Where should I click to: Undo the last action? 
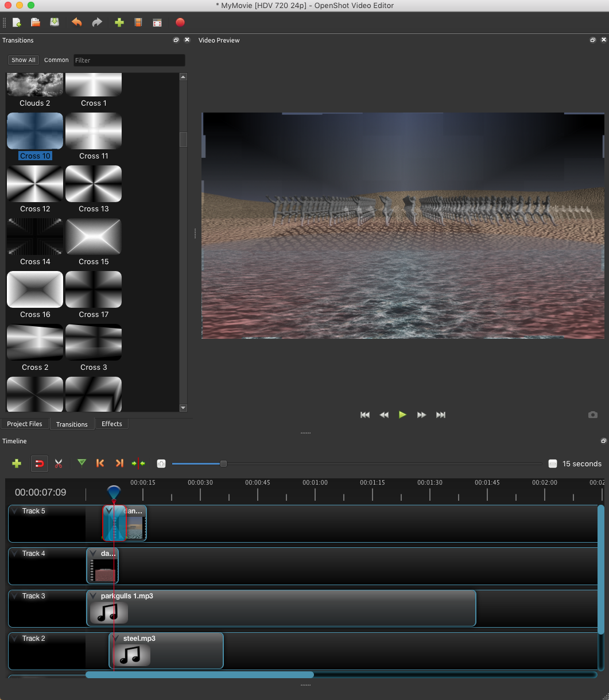(x=77, y=22)
